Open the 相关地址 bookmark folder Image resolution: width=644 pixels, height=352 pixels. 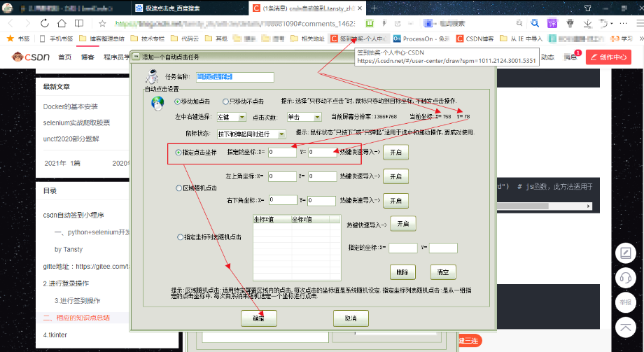pos(307,38)
